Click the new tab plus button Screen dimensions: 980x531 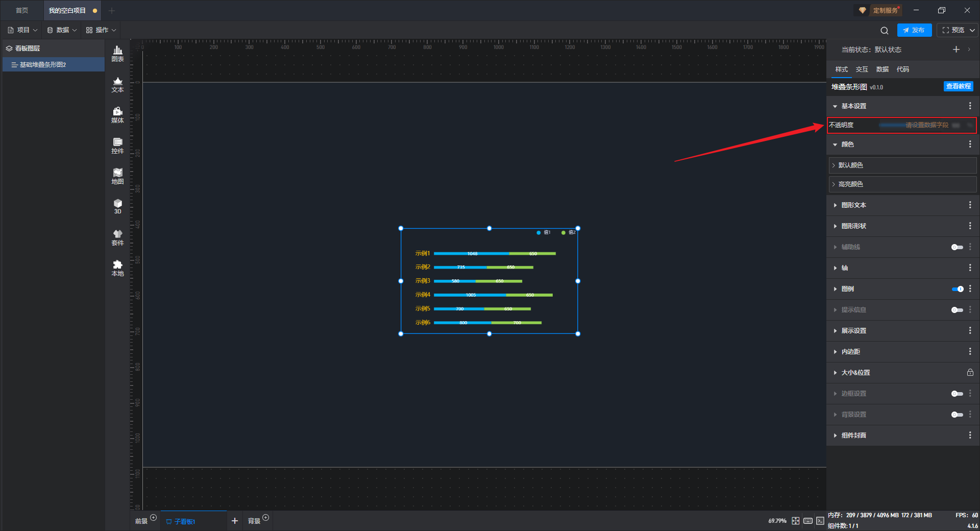[112, 10]
